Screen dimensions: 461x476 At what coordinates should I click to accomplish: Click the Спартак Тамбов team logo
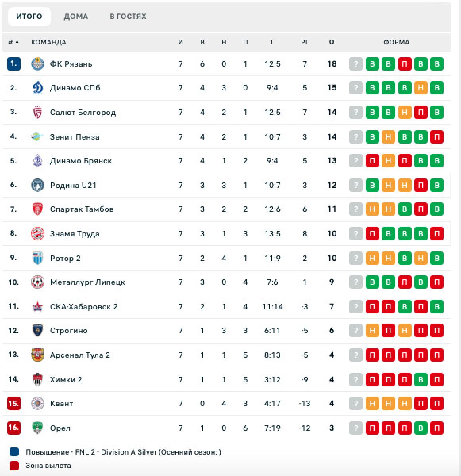point(38,209)
